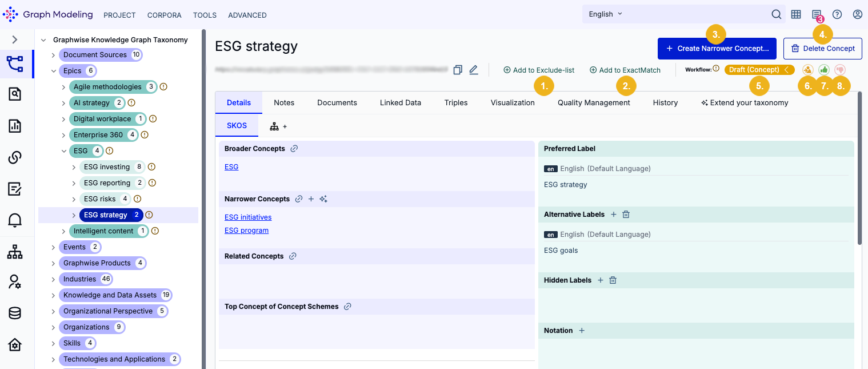Expand the Skills tree node

coord(53,343)
